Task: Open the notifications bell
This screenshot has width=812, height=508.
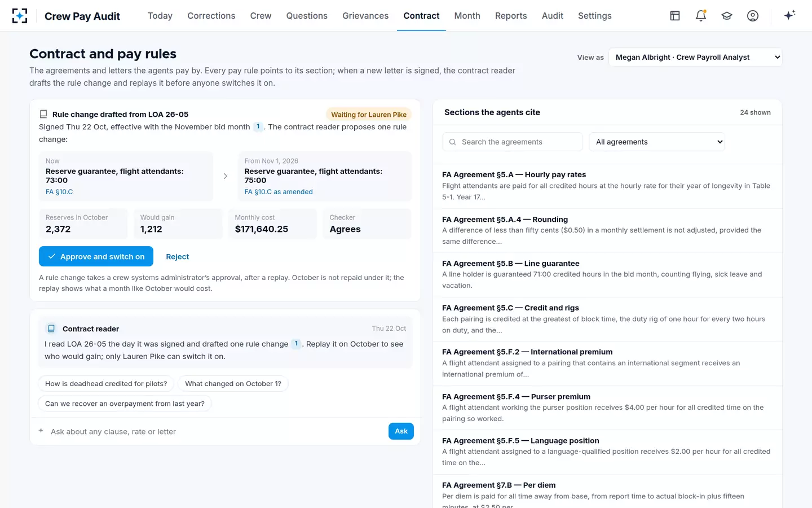Action: (x=701, y=16)
